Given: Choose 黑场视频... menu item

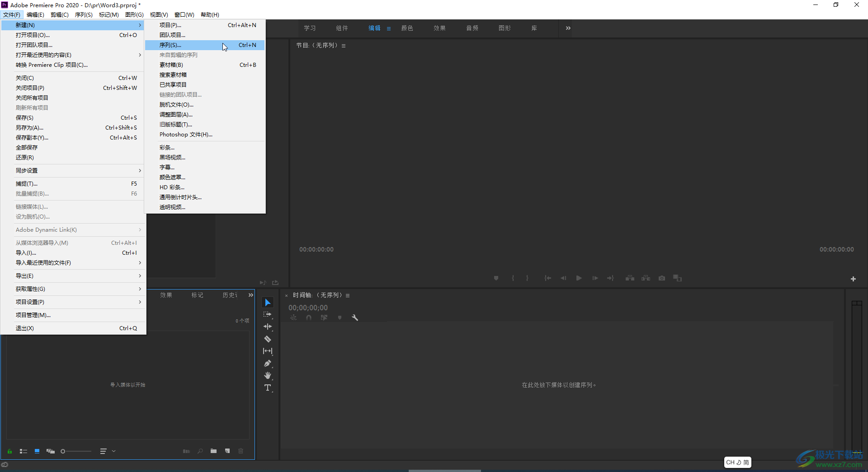Looking at the screenshot, I should pyautogui.click(x=205, y=158).
